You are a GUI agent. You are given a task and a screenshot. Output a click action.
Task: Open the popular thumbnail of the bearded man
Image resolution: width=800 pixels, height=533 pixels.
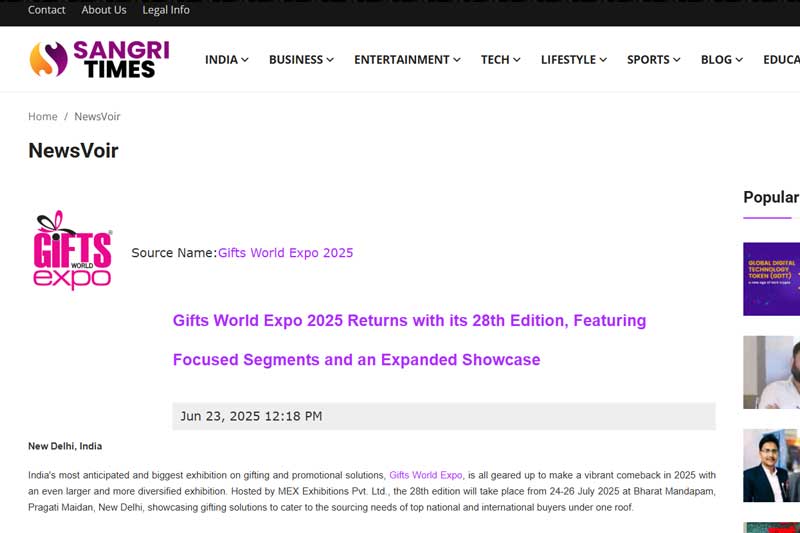coord(771,372)
